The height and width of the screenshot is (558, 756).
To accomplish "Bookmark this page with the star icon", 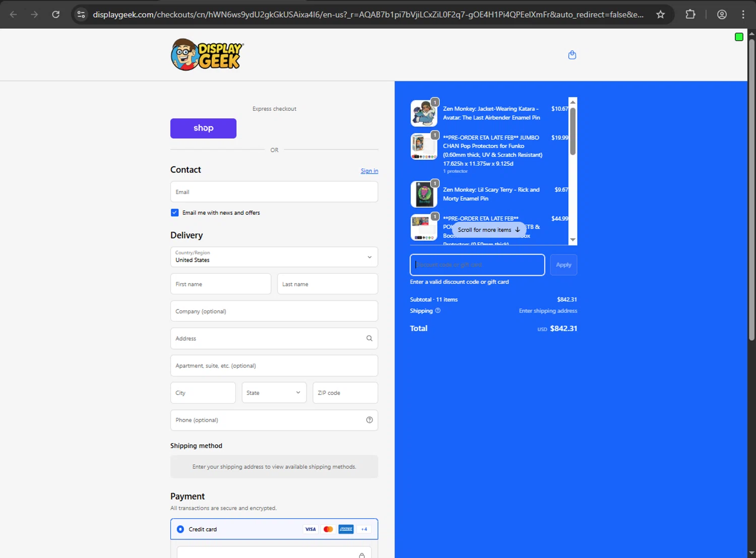I will (x=660, y=14).
